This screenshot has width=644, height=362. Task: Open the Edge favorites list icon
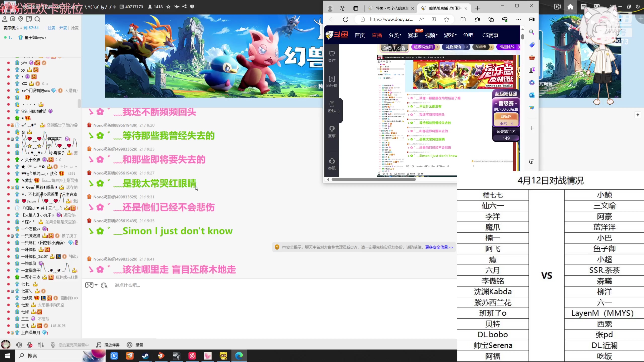[x=477, y=19]
